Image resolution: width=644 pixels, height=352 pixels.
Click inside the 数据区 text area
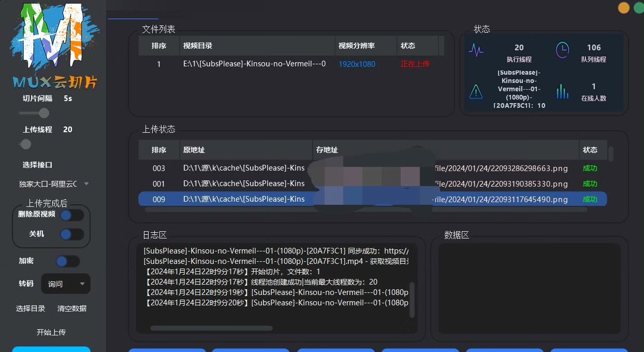(529, 288)
